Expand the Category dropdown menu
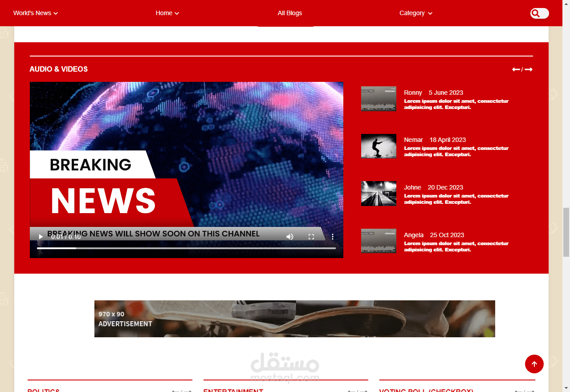 tap(416, 13)
